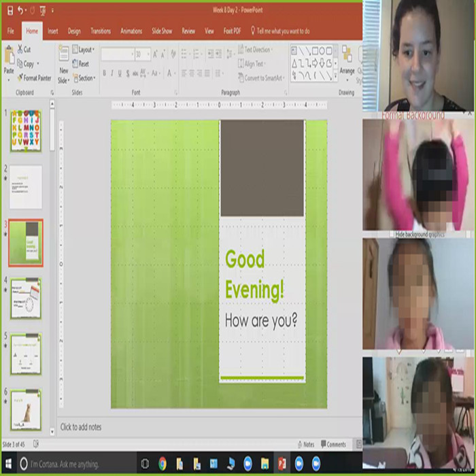Open Google Chrome from the taskbar
The width and height of the screenshot is (476, 476).
(163, 464)
